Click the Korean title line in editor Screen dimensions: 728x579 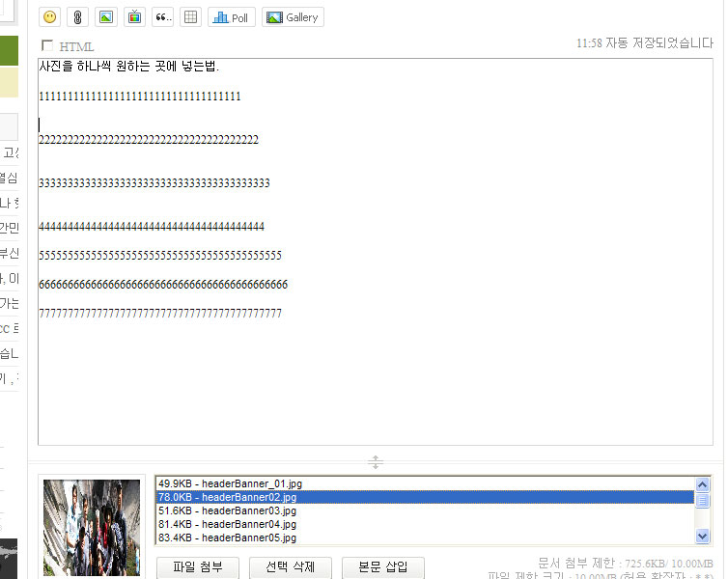128,67
